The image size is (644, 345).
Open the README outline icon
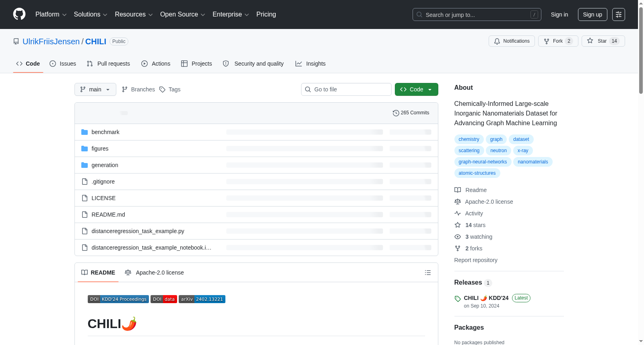[427, 273]
